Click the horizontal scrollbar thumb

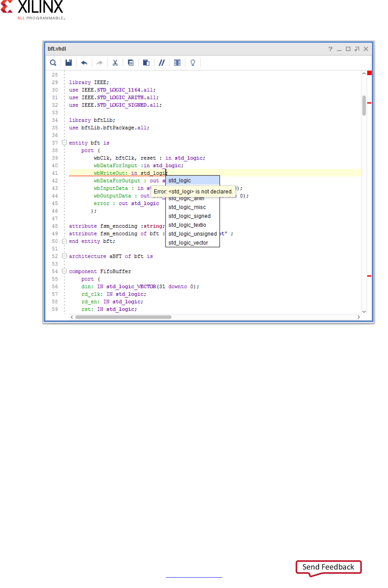123,317
